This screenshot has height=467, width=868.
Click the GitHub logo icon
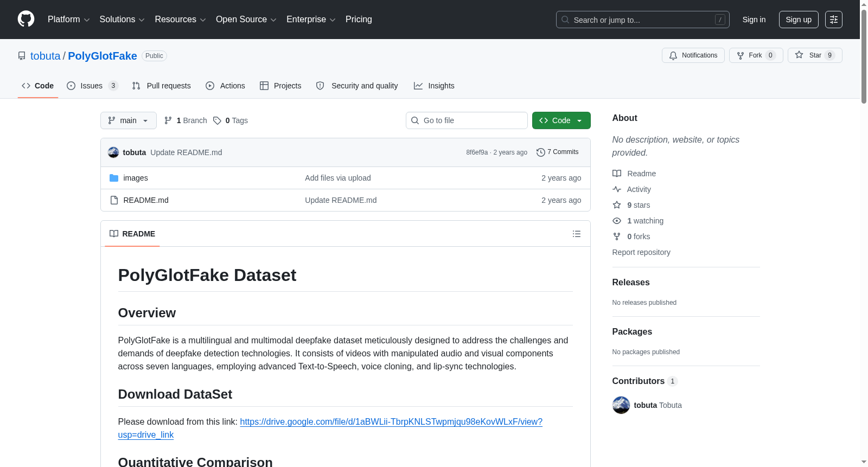pos(26,19)
